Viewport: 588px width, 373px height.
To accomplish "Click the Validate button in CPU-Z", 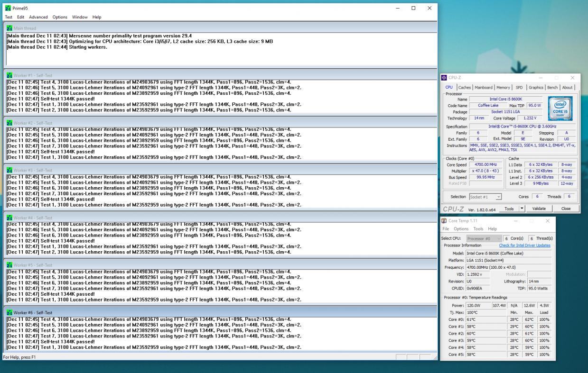I will [539, 209].
